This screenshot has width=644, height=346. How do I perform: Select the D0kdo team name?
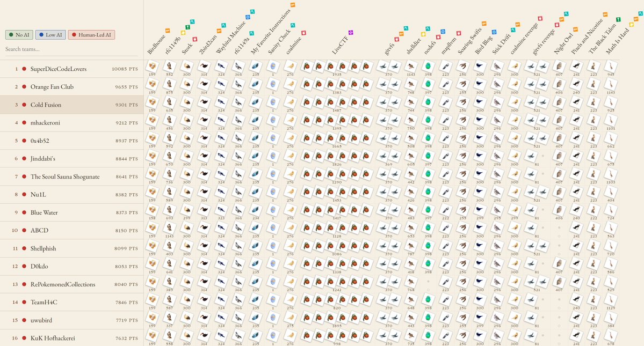[39, 266]
